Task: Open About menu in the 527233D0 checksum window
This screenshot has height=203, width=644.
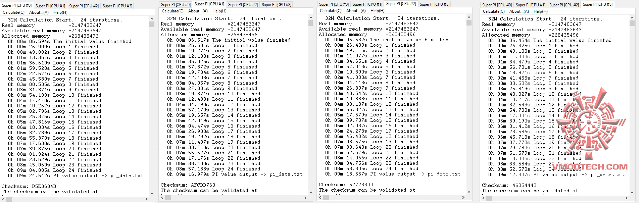Action: 356,11
